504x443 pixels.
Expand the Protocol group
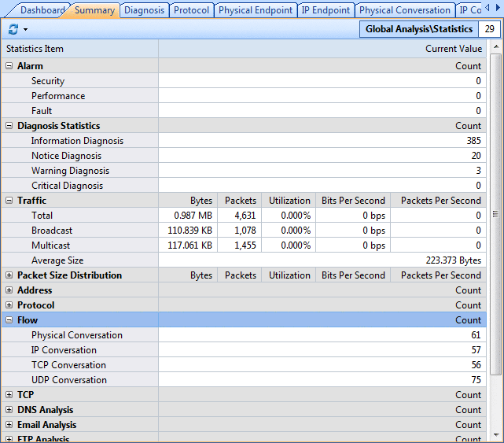9,305
